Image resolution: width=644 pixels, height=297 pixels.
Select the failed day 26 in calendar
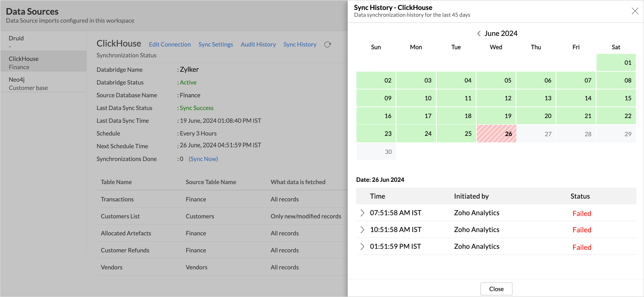click(496, 134)
